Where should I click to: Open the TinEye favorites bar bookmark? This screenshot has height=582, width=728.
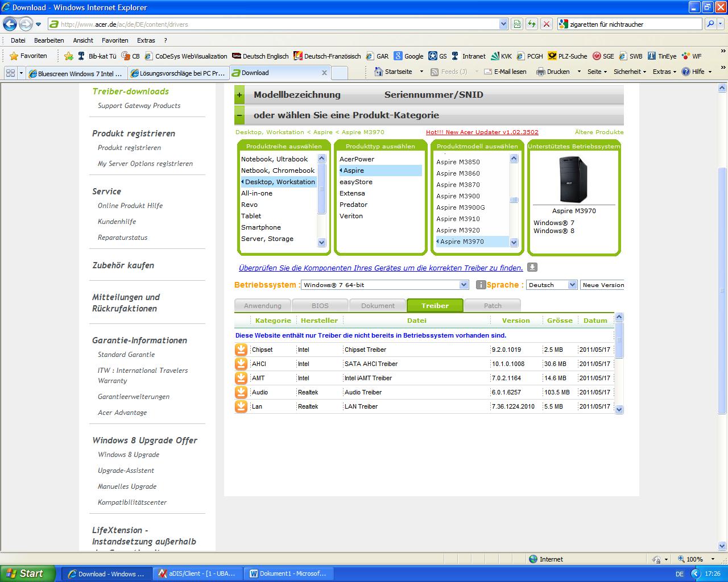(662, 56)
